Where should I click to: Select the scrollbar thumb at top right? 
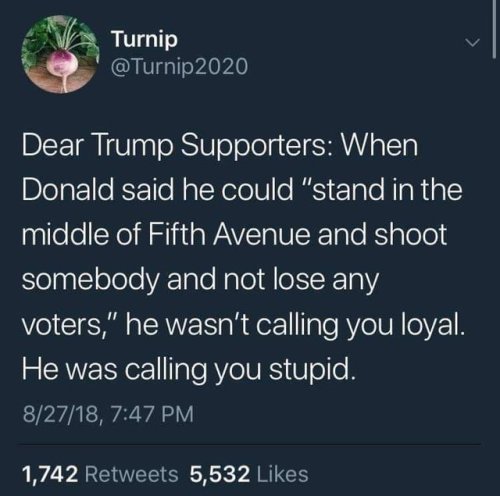(x=494, y=29)
